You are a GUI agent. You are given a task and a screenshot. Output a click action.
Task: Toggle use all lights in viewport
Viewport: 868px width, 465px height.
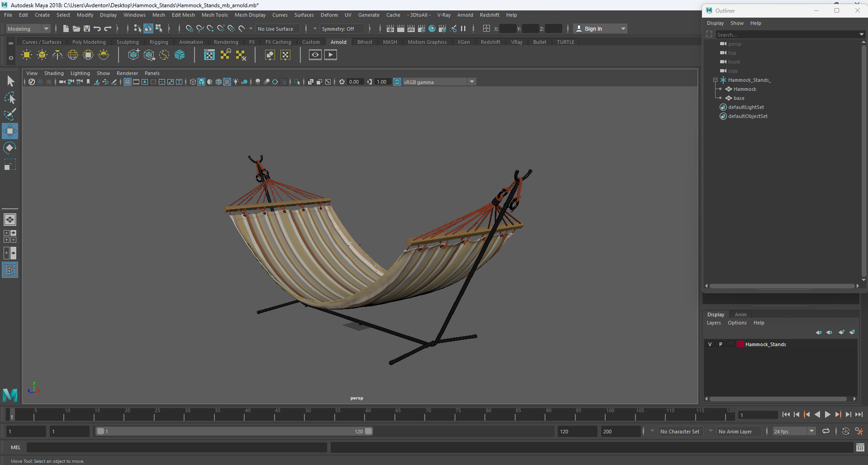click(x=236, y=82)
